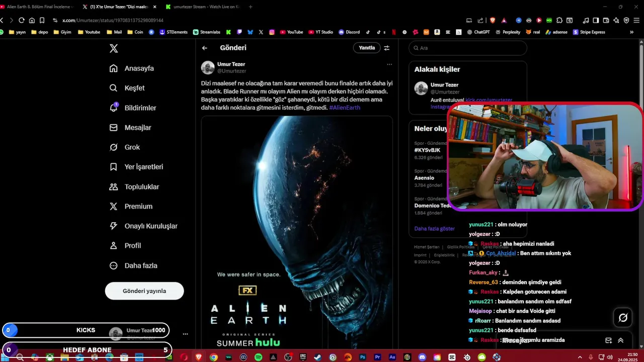Open Umur Tezer in Alakalı kişiler
This screenshot has height=362, width=644.
click(x=444, y=85)
